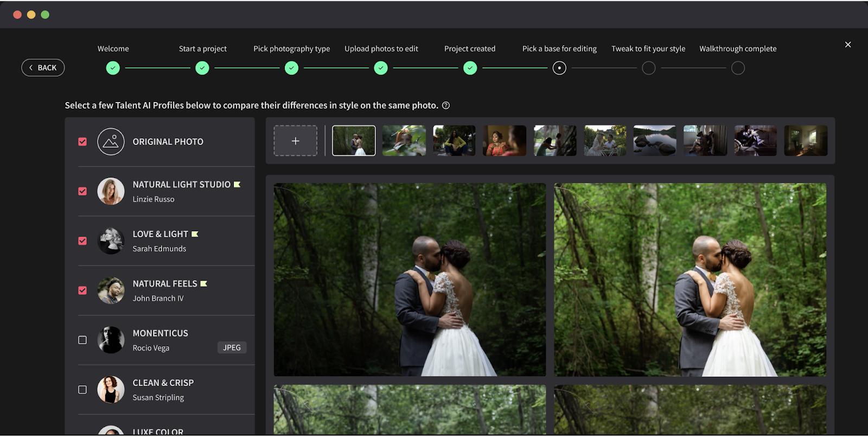Click the Tweak to fit your style step circle
This screenshot has width=868, height=437.
(649, 68)
